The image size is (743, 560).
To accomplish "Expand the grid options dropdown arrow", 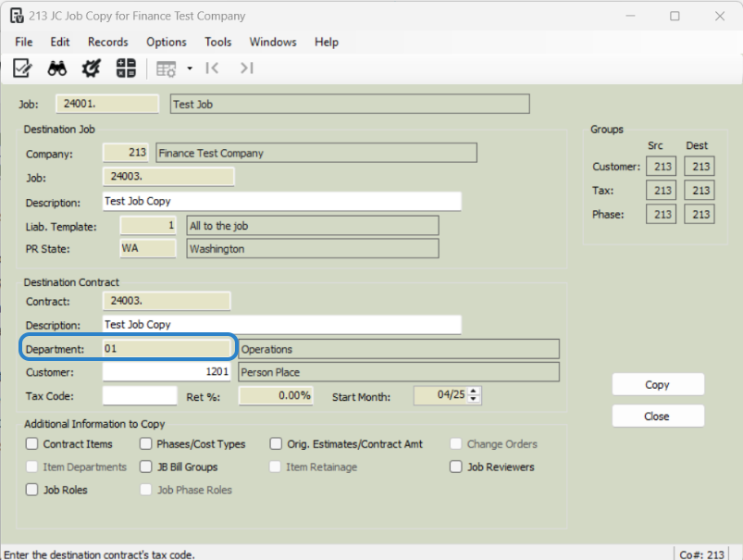I will pos(190,68).
